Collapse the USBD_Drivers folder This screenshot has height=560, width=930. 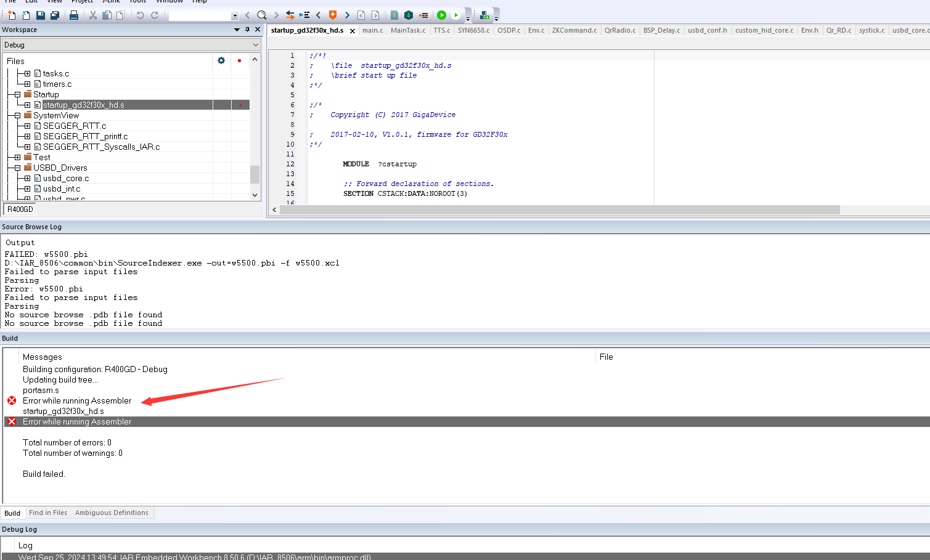pyautogui.click(x=17, y=168)
